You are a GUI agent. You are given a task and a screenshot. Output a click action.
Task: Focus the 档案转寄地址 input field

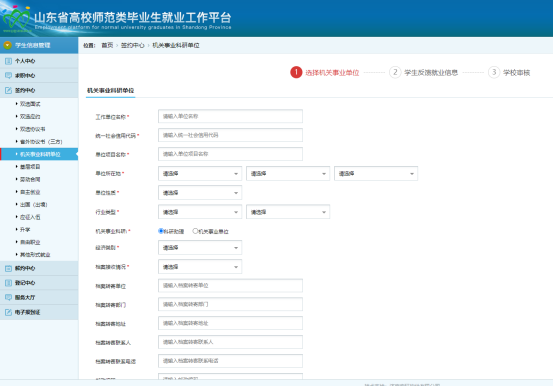[x=230, y=323]
